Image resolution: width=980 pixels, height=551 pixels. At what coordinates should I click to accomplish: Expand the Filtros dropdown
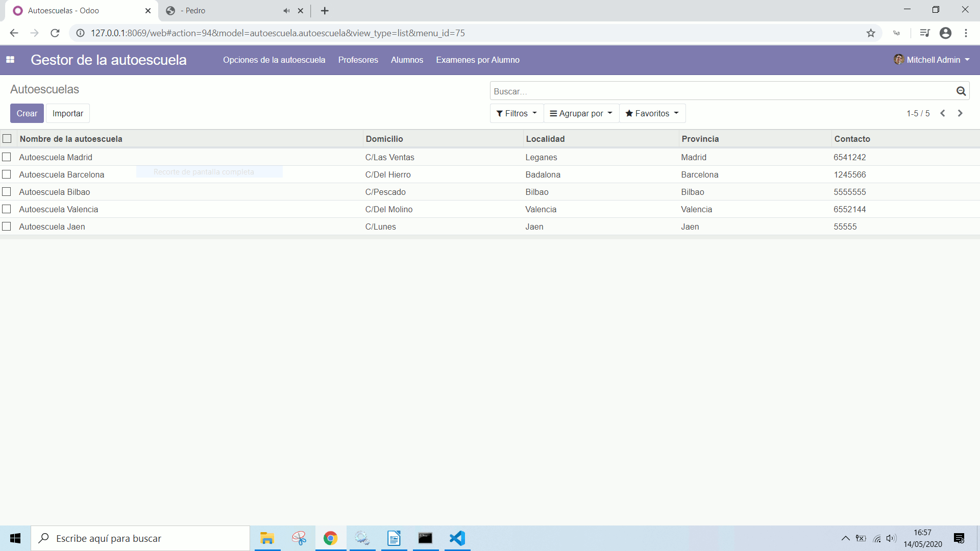coord(517,113)
